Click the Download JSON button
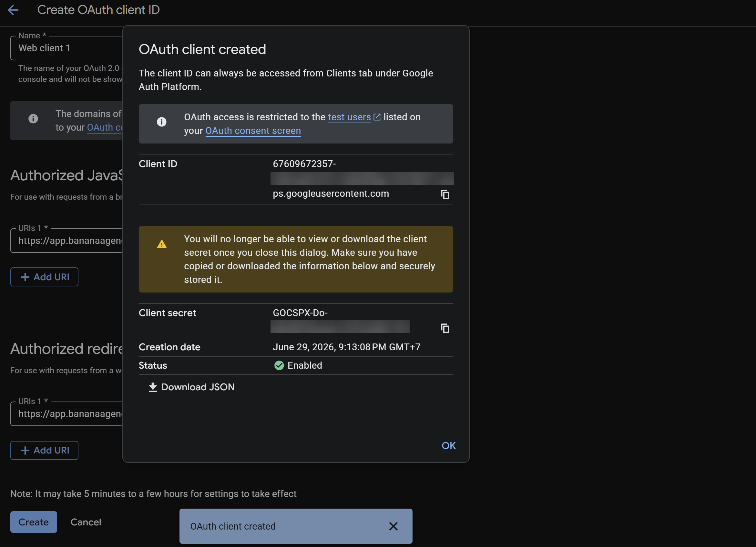Screen dimensions: 756x547 (x=191, y=387)
